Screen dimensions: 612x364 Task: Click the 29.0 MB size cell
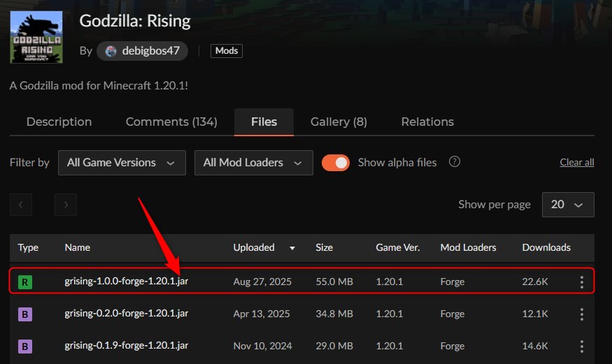pos(334,346)
